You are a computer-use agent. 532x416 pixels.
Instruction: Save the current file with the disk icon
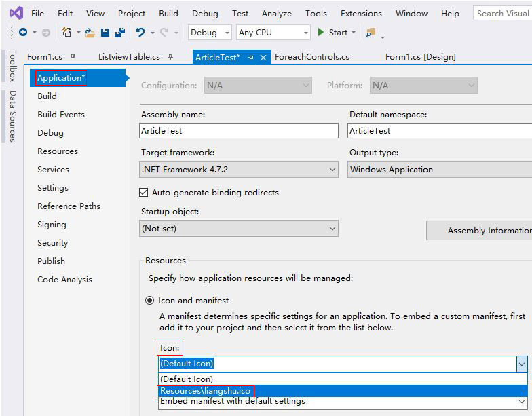[105, 33]
